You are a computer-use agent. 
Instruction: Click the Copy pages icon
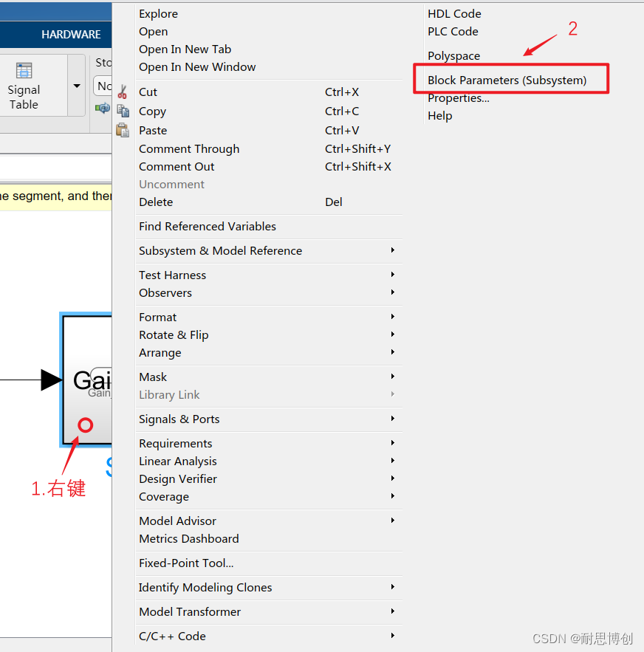coord(123,111)
